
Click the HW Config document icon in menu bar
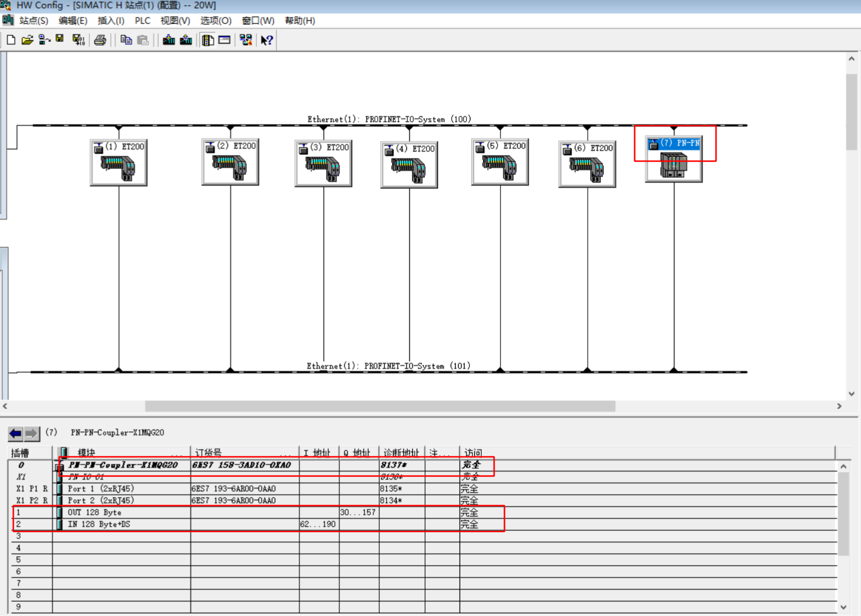point(8,20)
